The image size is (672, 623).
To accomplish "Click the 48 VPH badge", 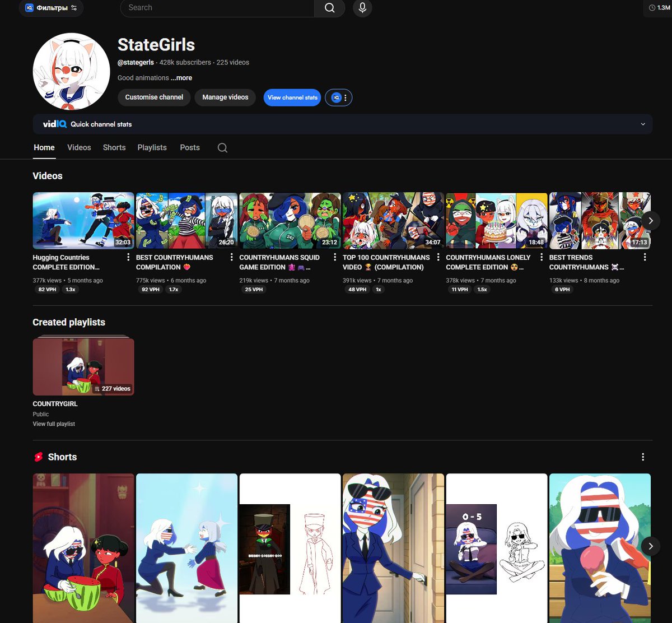I will [x=357, y=290].
